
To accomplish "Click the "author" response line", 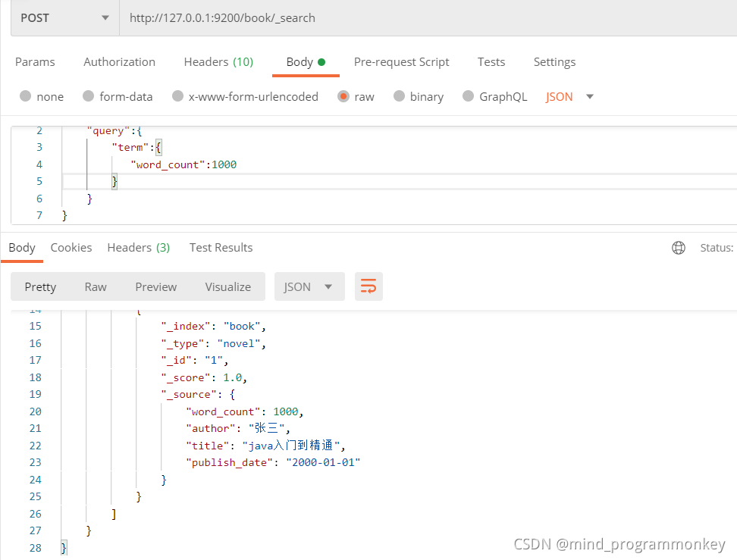I will point(238,428).
